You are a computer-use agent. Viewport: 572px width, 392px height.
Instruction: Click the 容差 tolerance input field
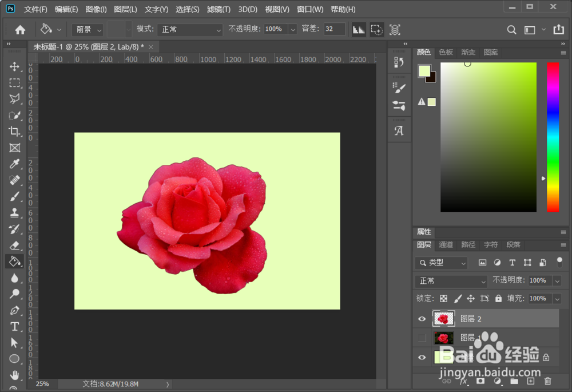click(334, 29)
